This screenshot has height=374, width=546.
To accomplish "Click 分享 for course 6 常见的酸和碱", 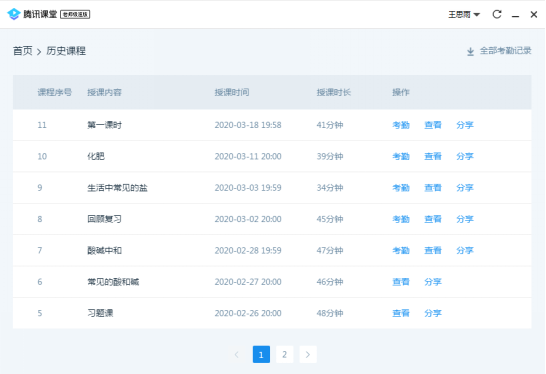I will click(x=433, y=282).
